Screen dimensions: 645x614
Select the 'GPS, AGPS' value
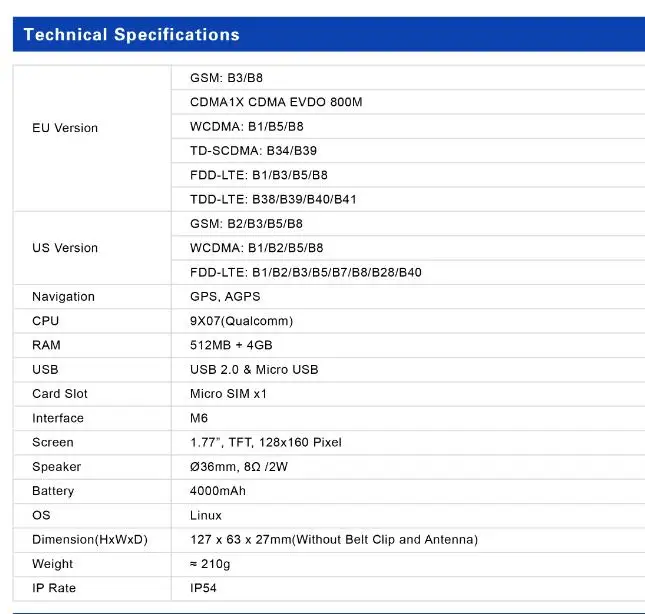[x=225, y=297]
